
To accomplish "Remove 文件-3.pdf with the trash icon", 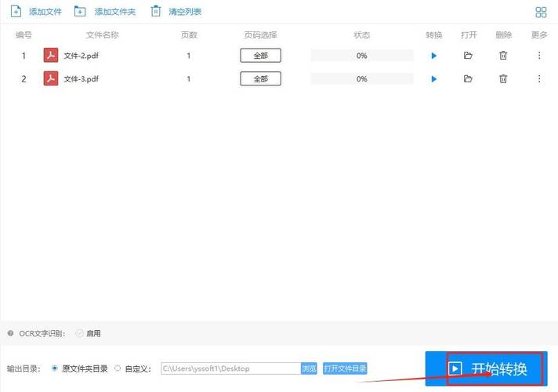I will (503, 79).
